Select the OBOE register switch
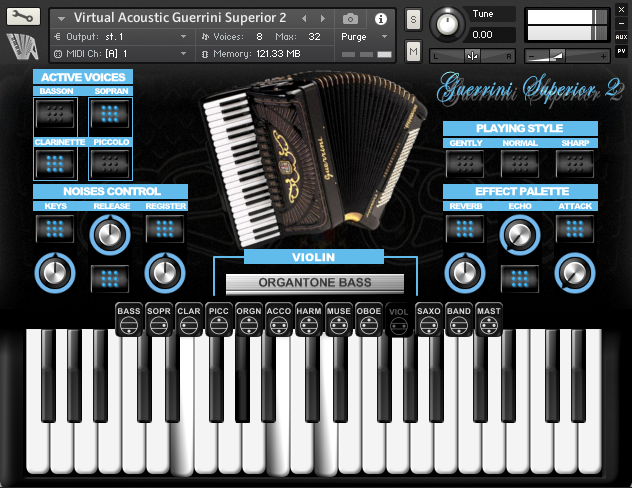Screen dimensions: 632x488 (x=369, y=319)
